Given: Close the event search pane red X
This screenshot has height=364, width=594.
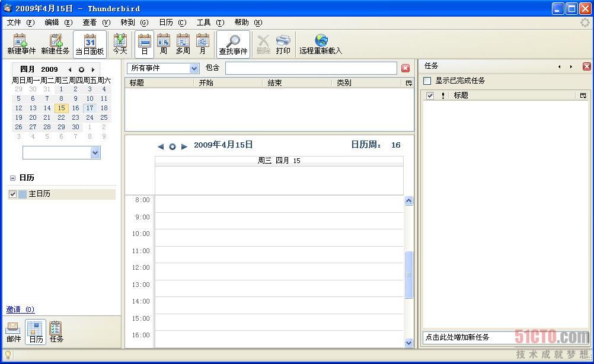Looking at the screenshot, I should point(405,68).
